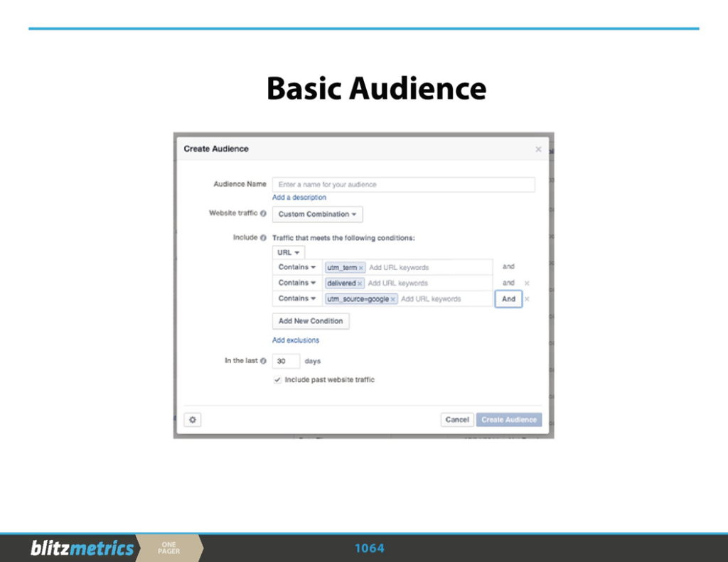Click page number 1064 in footer
This screenshot has height=562, width=728.
[x=370, y=549]
